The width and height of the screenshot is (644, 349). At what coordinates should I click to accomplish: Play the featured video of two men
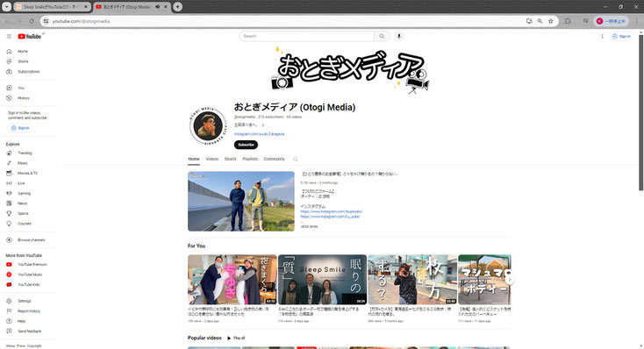click(241, 202)
